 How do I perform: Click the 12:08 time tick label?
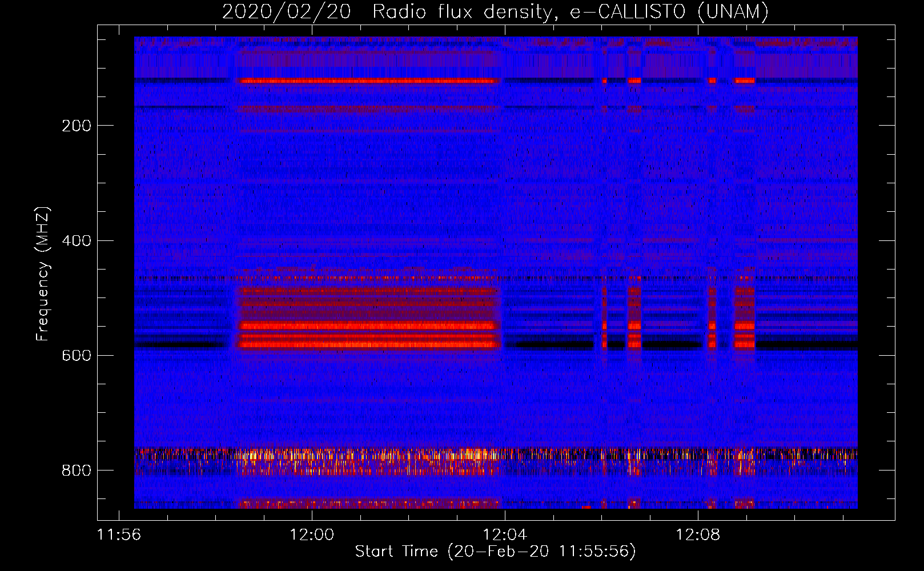698,535
